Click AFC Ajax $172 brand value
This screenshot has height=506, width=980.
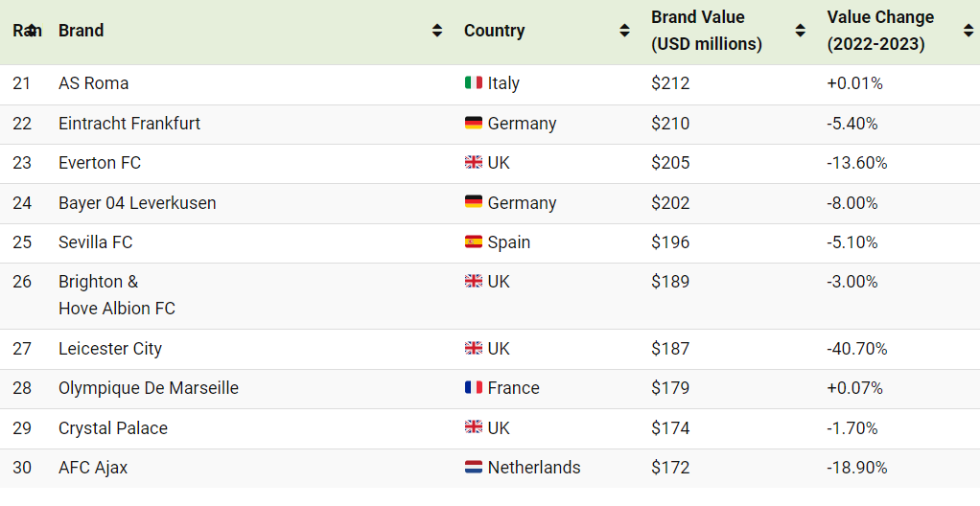tap(670, 468)
